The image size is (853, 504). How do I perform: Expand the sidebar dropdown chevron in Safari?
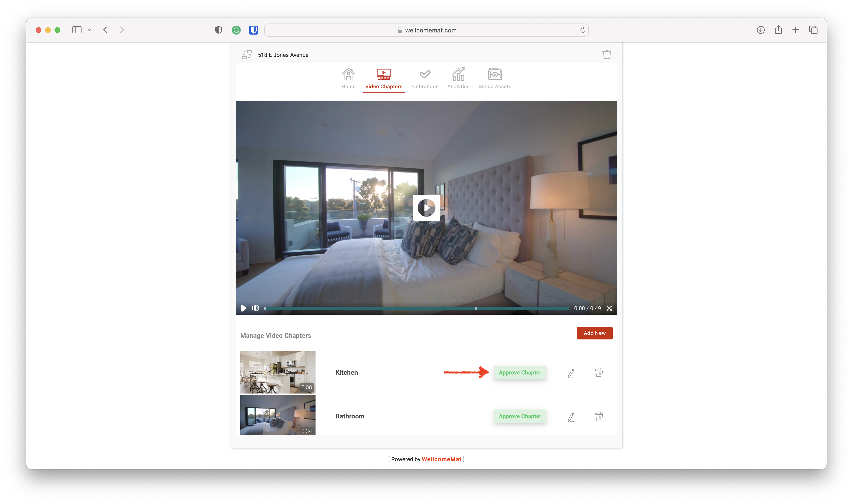pos(89,30)
